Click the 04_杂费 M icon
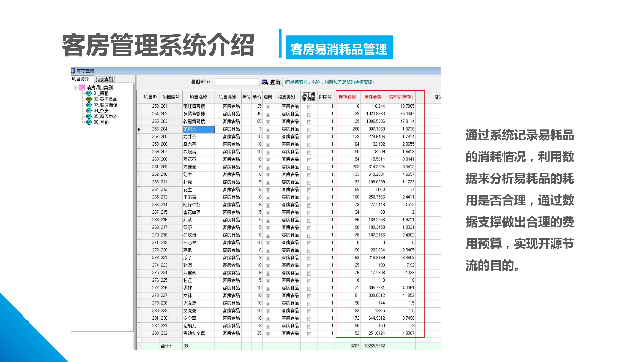 [x=89, y=111]
